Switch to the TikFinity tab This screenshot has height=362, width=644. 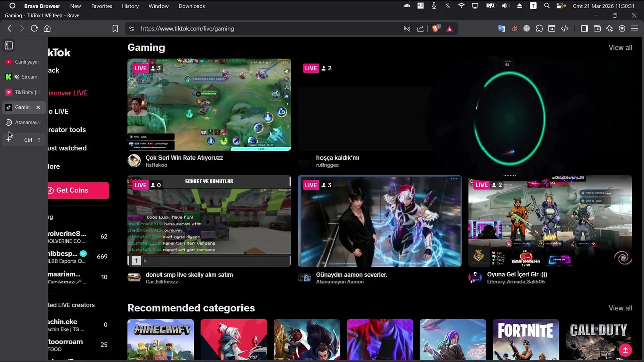tap(23, 92)
